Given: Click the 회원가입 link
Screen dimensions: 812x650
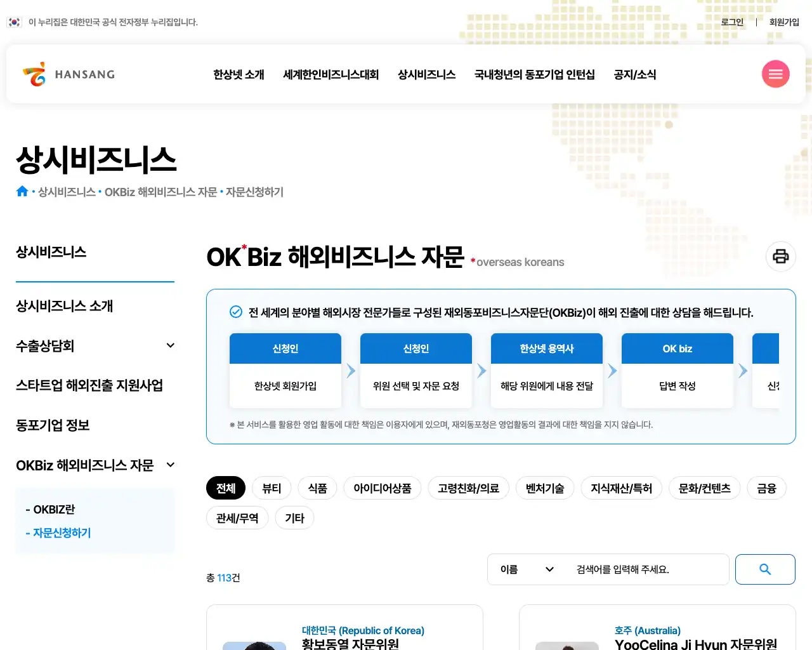Looking at the screenshot, I should [x=784, y=22].
